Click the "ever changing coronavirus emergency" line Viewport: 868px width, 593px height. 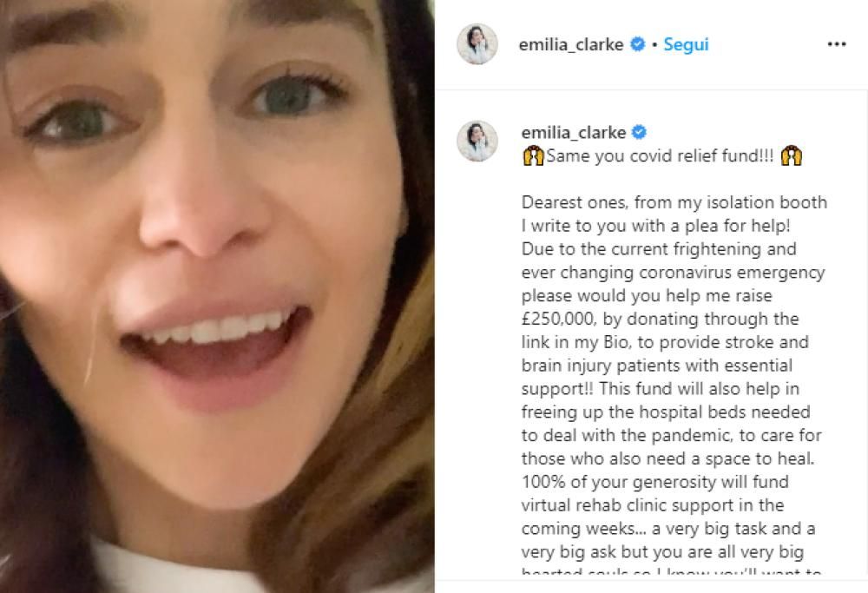point(673,273)
